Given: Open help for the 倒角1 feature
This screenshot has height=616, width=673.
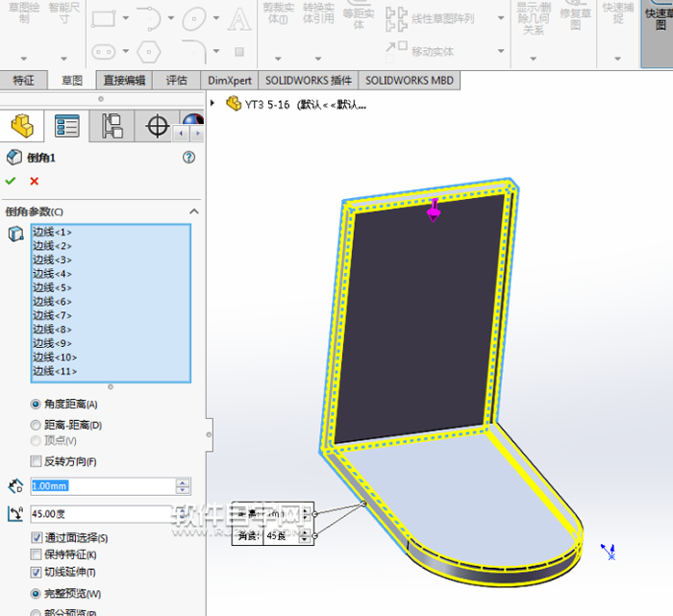Looking at the screenshot, I should pyautogui.click(x=188, y=158).
